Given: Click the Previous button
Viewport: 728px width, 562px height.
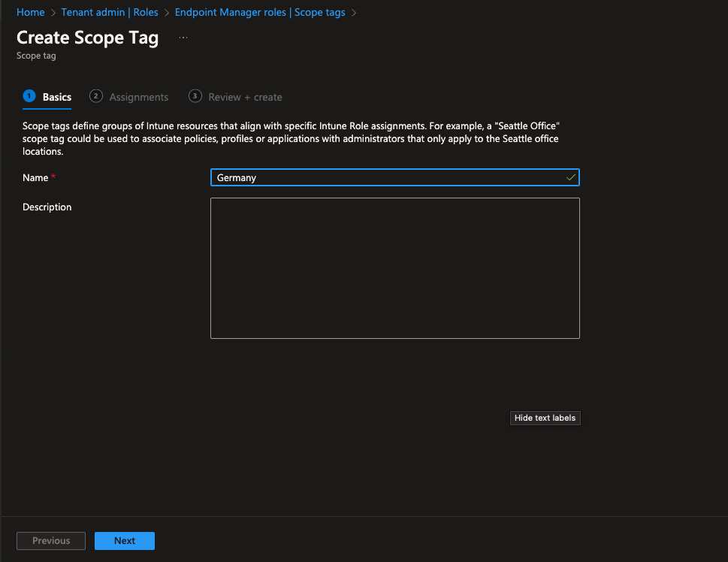Looking at the screenshot, I should click(50, 540).
